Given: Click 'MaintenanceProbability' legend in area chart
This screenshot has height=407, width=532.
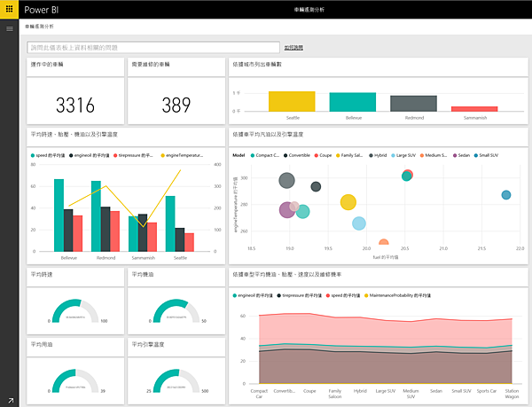Looking at the screenshot, I should pos(397,295).
